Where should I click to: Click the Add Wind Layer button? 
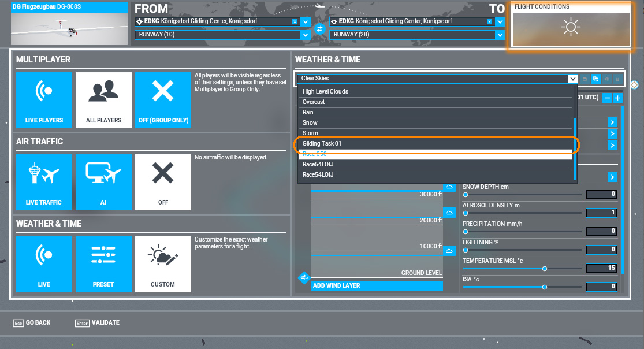[x=377, y=286]
